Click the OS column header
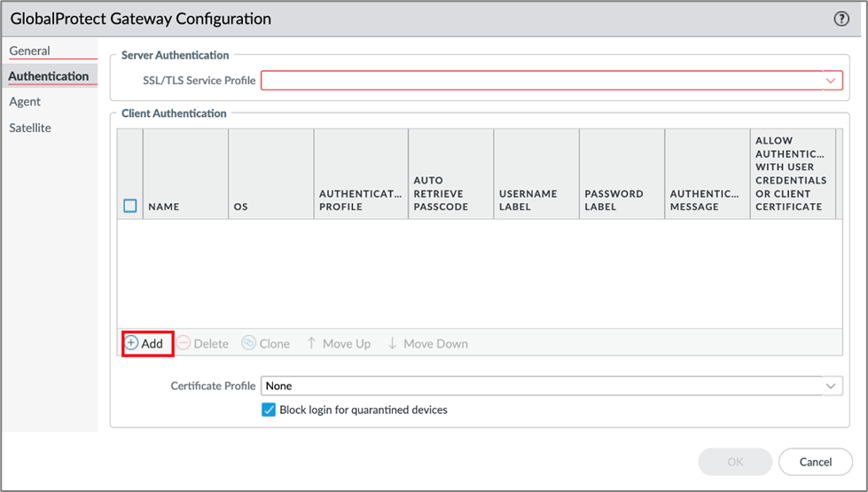The height and width of the screenshot is (492, 868). (x=241, y=207)
